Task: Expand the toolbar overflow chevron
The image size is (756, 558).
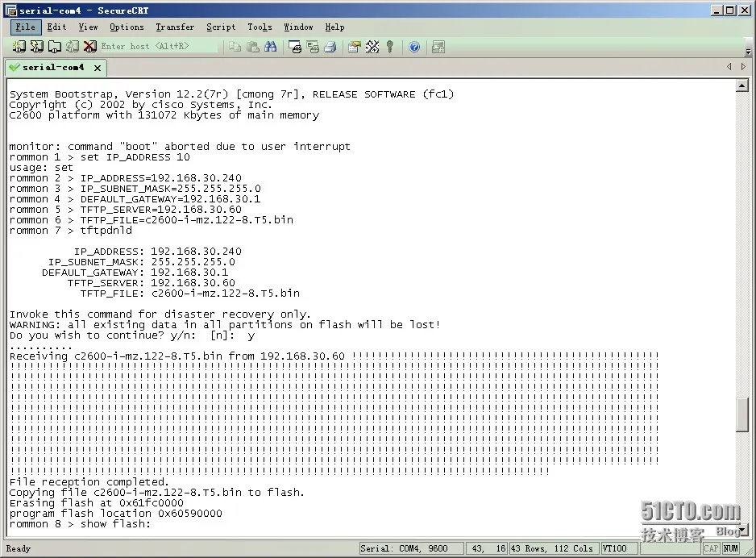Action: [x=748, y=51]
